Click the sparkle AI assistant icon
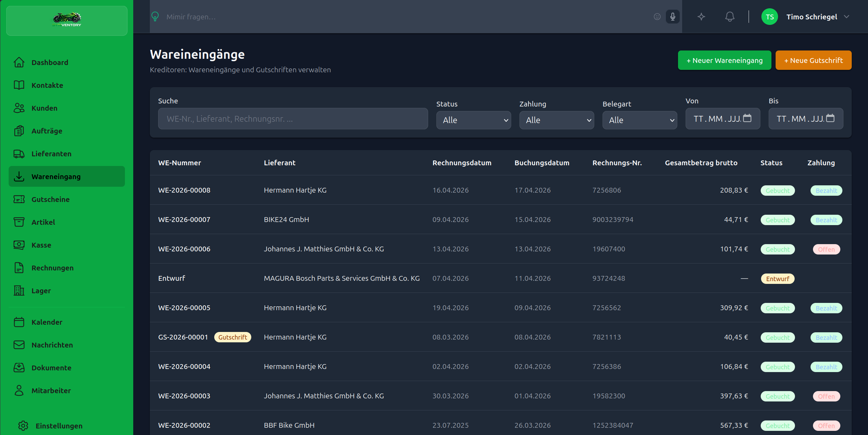This screenshot has height=435, width=868. pyautogui.click(x=701, y=17)
